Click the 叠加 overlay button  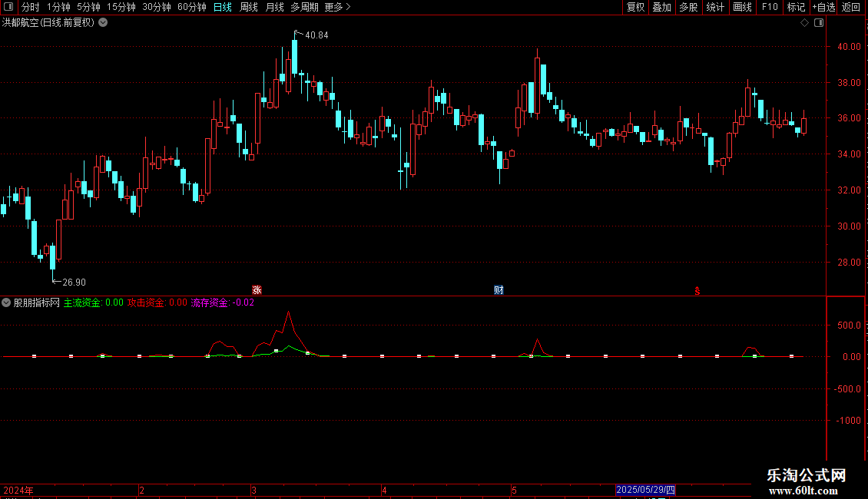click(661, 7)
